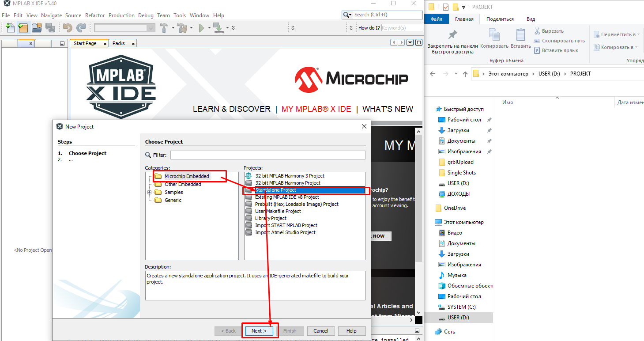Open the Tools menu

[x=180, y=15]
